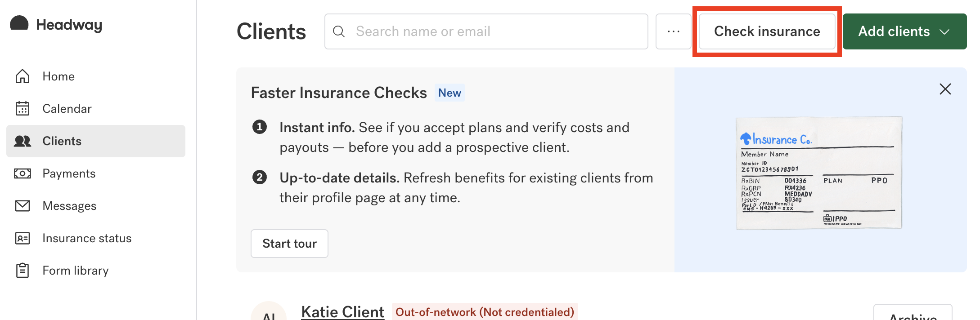Click the Payments cash icon
Image resolution: width=980 pixels, height=320 pixels.
pos(22,173)
